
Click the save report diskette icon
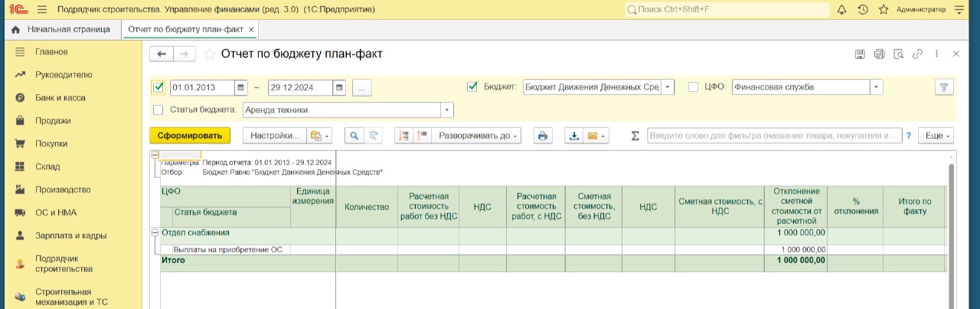click(x=860, y=54)
